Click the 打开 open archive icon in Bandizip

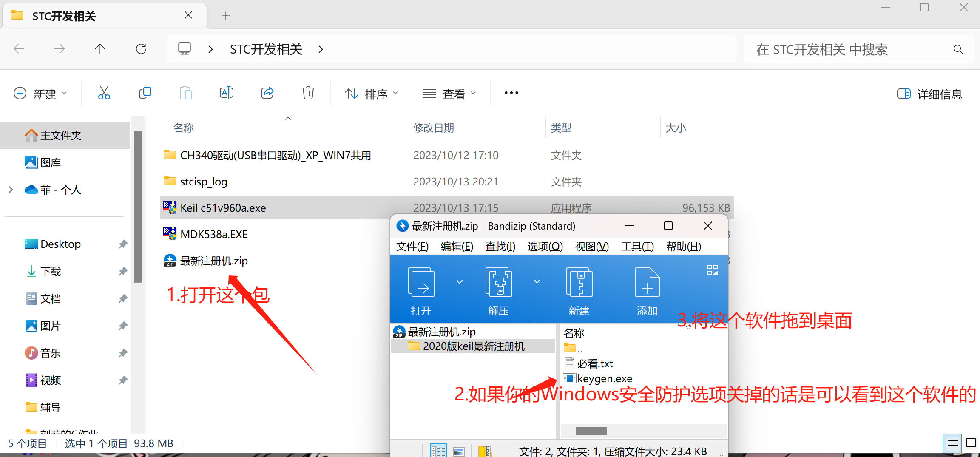coord(421,283)
